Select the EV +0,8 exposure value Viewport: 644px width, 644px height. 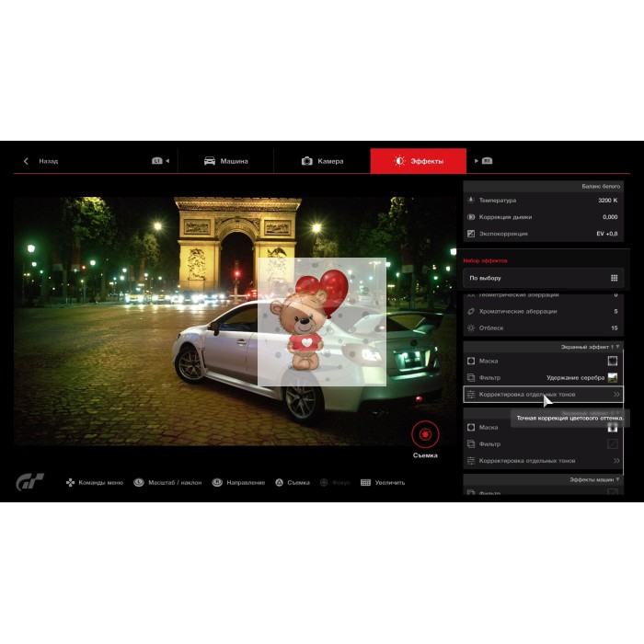click(x=606, y=234)
